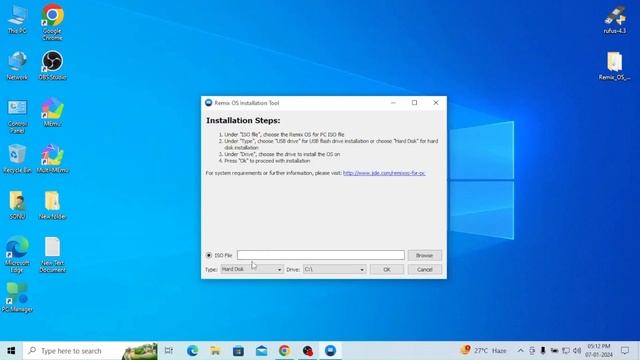Show the clock and calendar flyout
Viewport: 640px width, 360px height.
(599, 351)
